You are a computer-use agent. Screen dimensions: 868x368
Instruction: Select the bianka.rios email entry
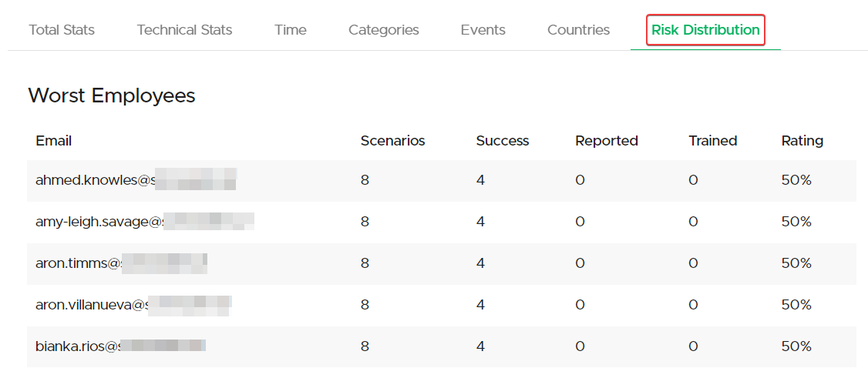click(120, 346)
